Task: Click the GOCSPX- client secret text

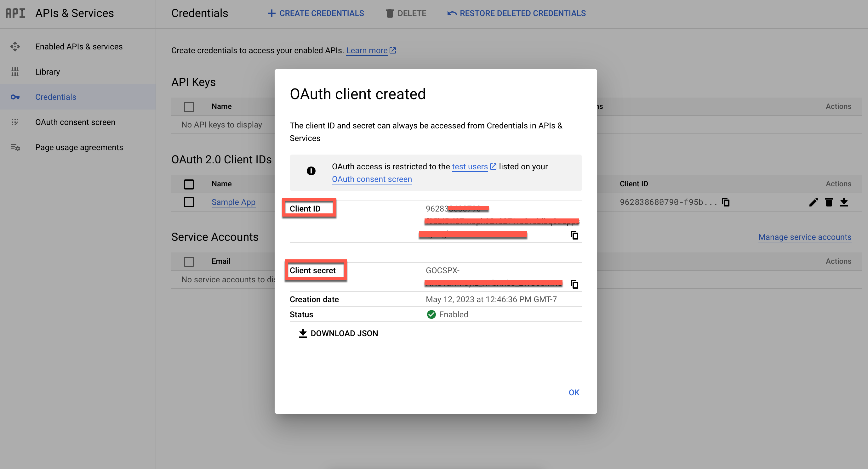Action: click(x=443, y=270)
